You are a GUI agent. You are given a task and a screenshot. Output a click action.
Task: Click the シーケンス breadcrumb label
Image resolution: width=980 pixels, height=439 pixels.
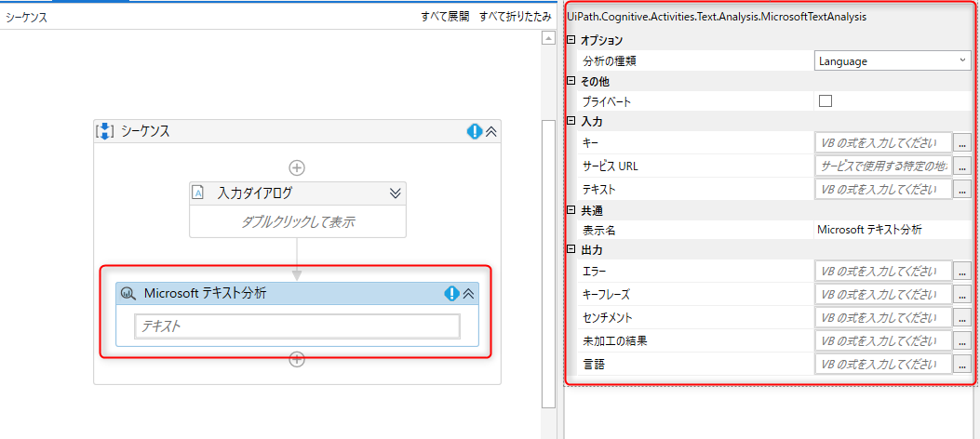(27, 18)
